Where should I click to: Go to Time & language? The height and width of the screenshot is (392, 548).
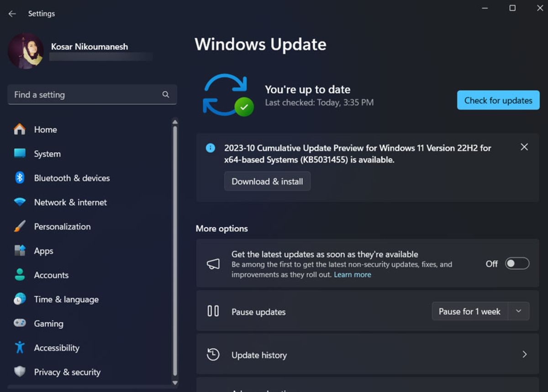(x=90, y=299)
